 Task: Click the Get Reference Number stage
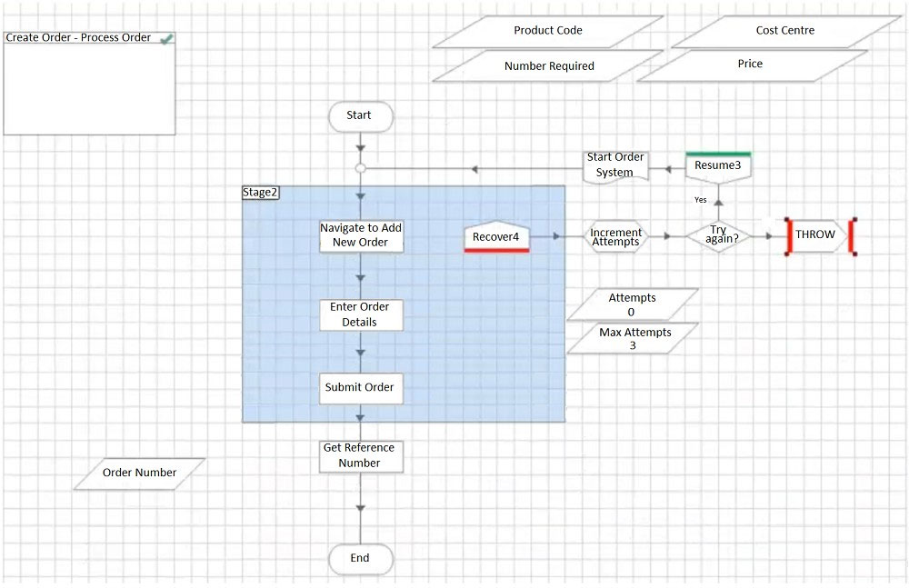[x=361, y=456]
